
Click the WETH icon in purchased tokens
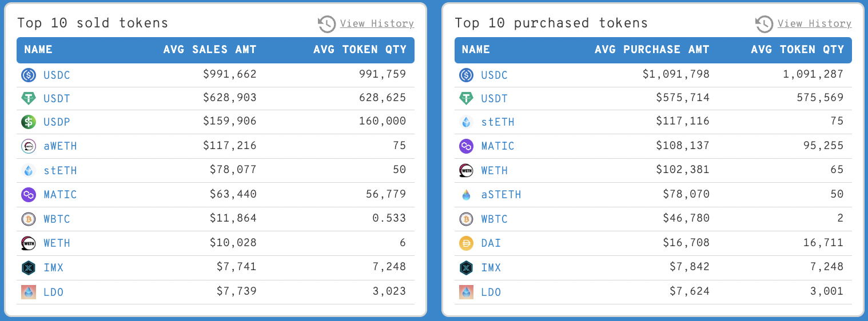(466, 170)
